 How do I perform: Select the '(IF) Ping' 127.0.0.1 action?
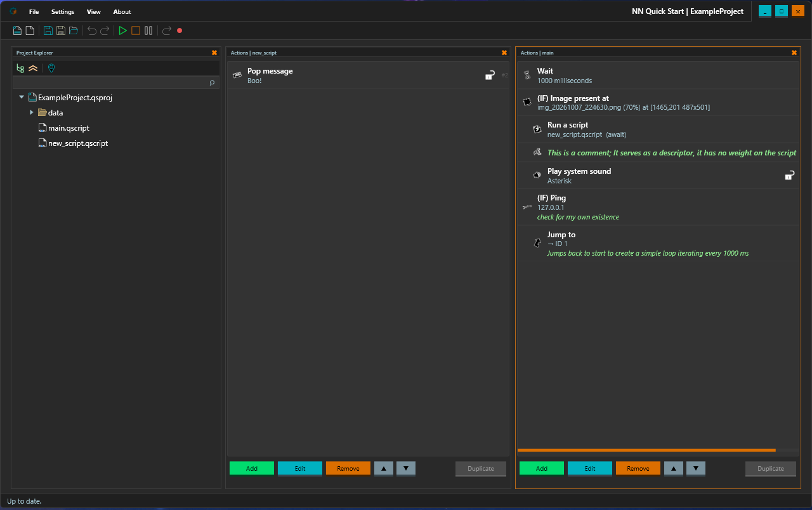click(658, 207)
